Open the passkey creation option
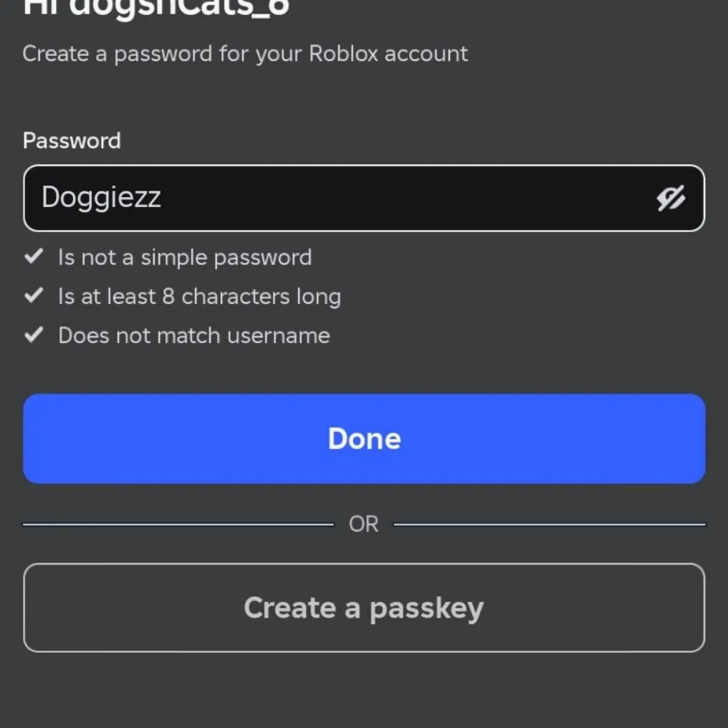This screenshot has width=728, height=728. pos(364,608)
